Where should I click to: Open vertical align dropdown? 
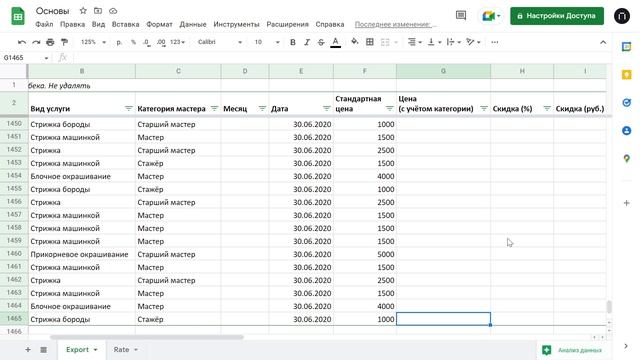tap(433, 42)
